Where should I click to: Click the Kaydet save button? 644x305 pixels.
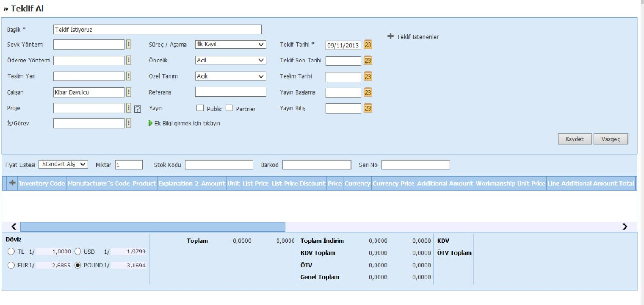pos(575,139)
